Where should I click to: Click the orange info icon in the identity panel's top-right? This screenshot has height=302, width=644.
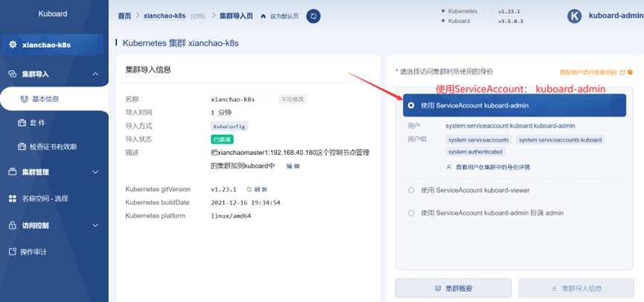[630, 72]
